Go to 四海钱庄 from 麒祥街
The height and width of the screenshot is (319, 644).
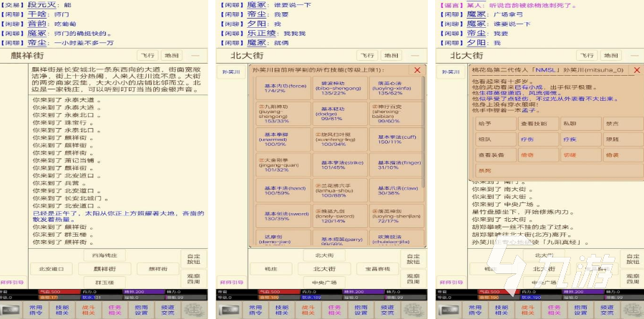[104, 255]
